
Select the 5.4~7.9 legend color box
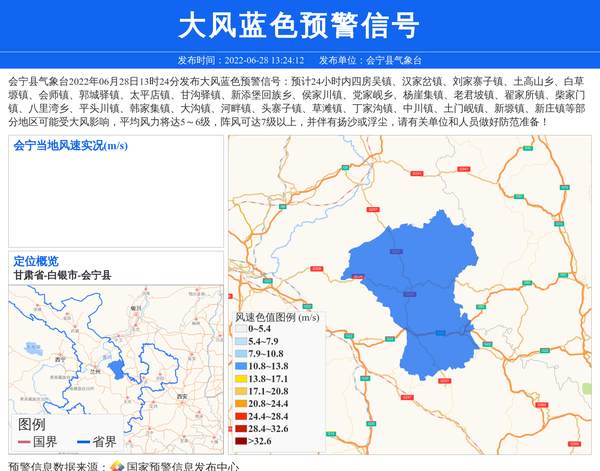coord(241,341)
